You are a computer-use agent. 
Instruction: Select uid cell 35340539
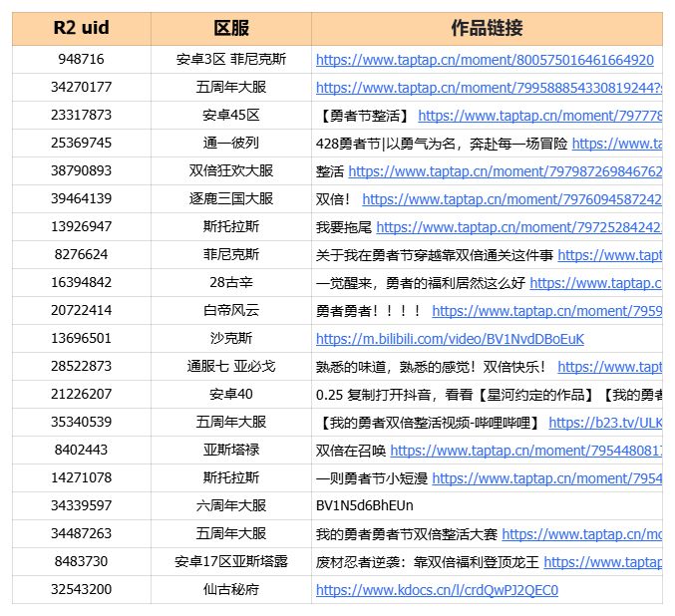point(82,423)
